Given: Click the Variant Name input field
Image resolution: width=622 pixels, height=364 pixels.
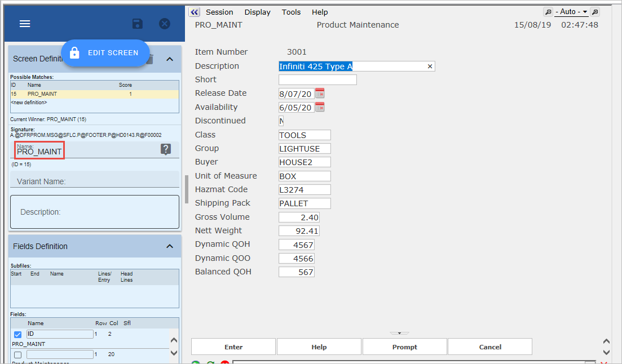Looking at the screenshot, I should tap(94, 179).
